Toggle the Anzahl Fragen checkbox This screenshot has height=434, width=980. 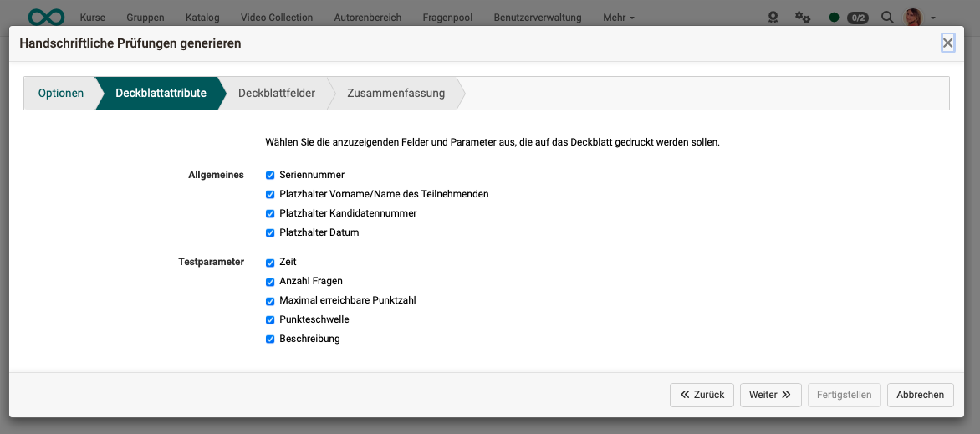[x=270, y=282]
